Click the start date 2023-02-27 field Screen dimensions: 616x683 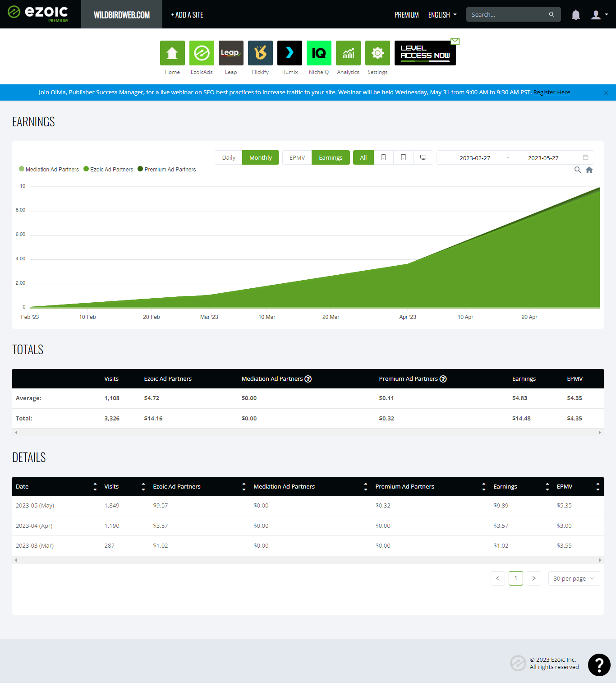[475, 158]
